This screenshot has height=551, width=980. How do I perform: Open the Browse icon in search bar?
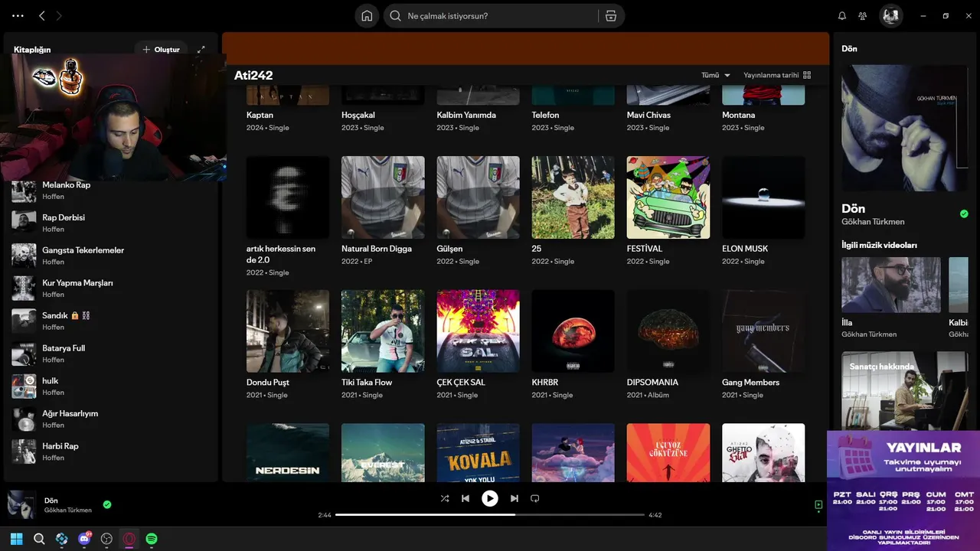click(610, 16)
